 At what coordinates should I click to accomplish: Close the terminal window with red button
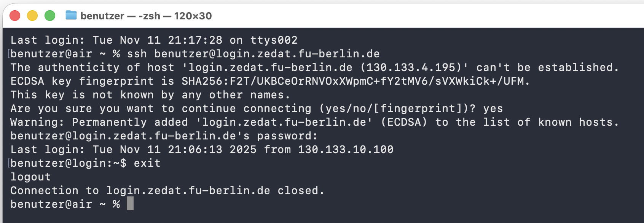click(15, 16)
